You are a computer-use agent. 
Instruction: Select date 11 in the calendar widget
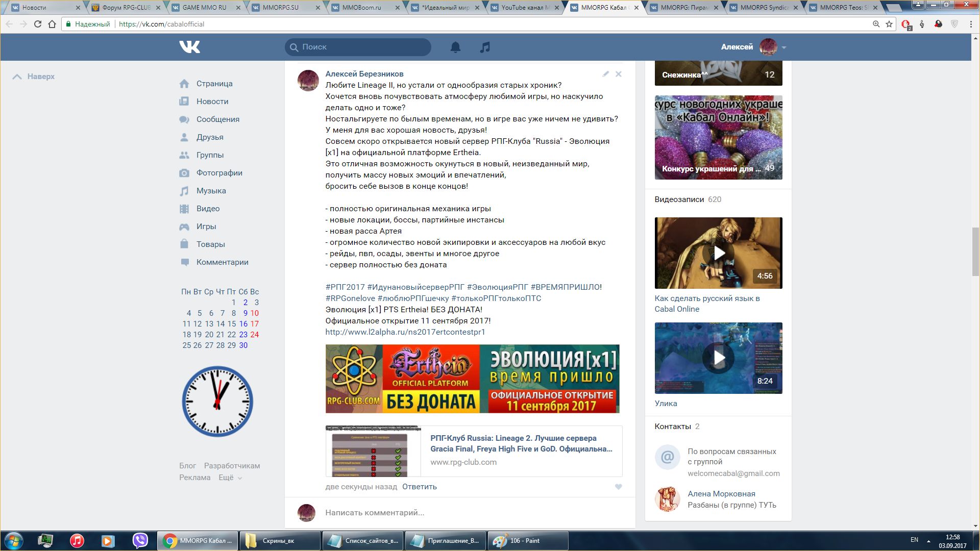pos(187,324)
